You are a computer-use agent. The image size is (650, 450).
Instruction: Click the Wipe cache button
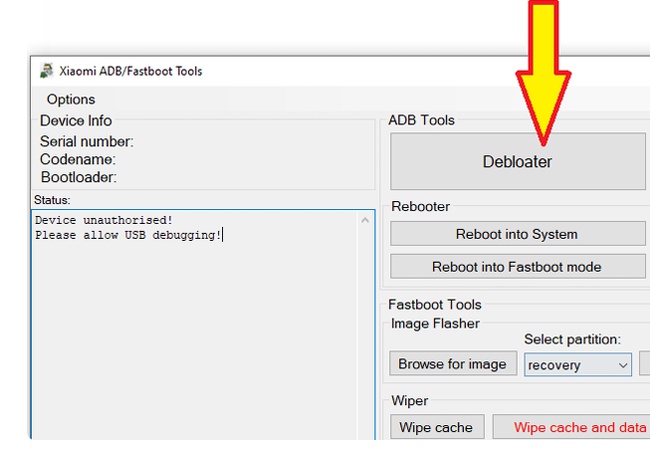437,427
